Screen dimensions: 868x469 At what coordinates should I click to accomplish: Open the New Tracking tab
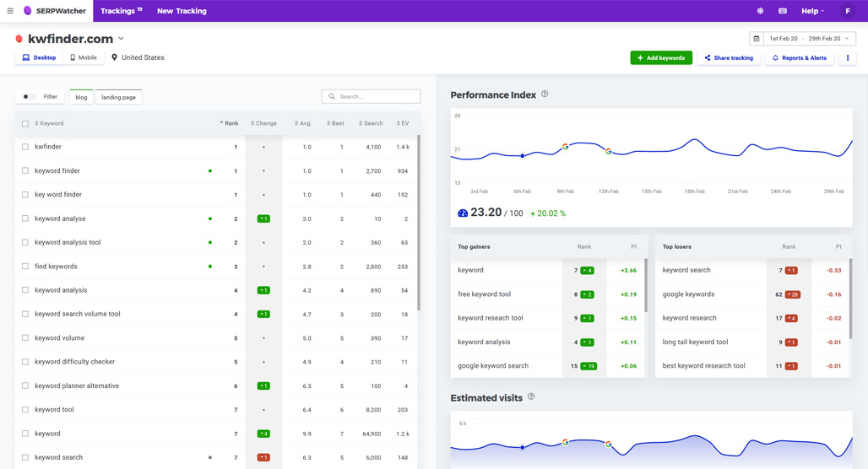[182, 10]
